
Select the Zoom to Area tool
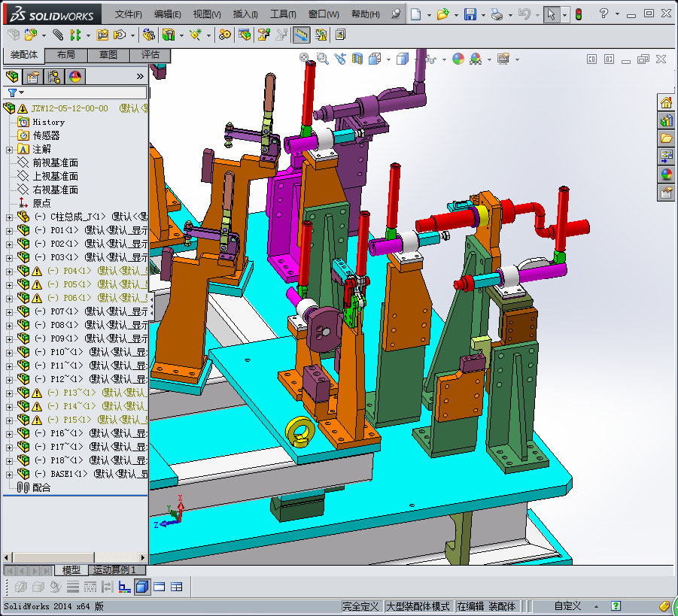[x=322, y=57]
